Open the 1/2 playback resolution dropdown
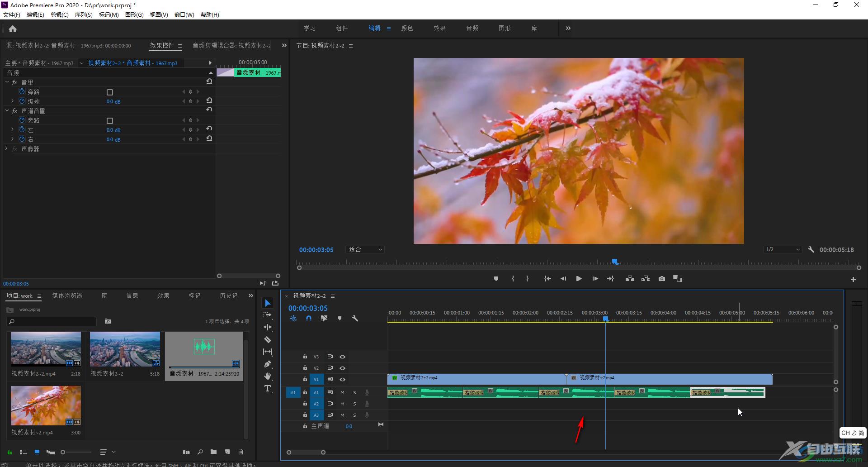Image resolution: width=868 pixels, height=467 pixels. [x=783, y=250]
